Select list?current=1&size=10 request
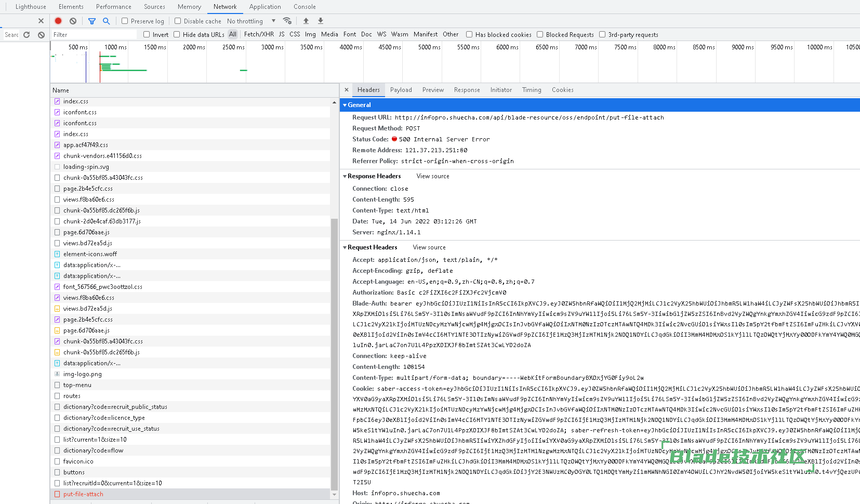The height and width of the screenshot is (504, 860). click(191, 440)
